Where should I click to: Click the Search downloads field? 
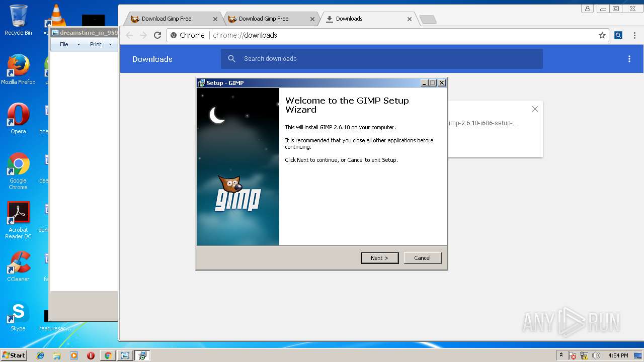[382, 59]
